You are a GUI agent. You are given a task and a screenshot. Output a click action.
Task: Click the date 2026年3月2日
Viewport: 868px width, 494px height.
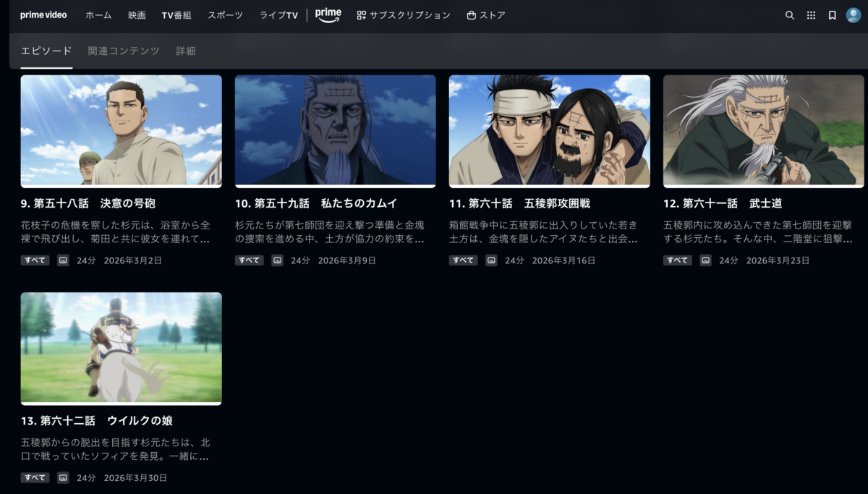(x=133, y=260)
